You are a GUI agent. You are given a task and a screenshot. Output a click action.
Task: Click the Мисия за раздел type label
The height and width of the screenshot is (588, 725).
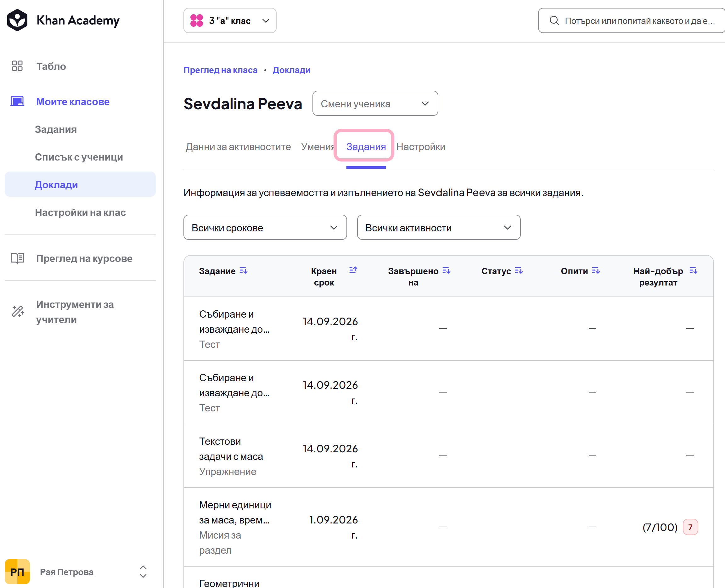220,543
